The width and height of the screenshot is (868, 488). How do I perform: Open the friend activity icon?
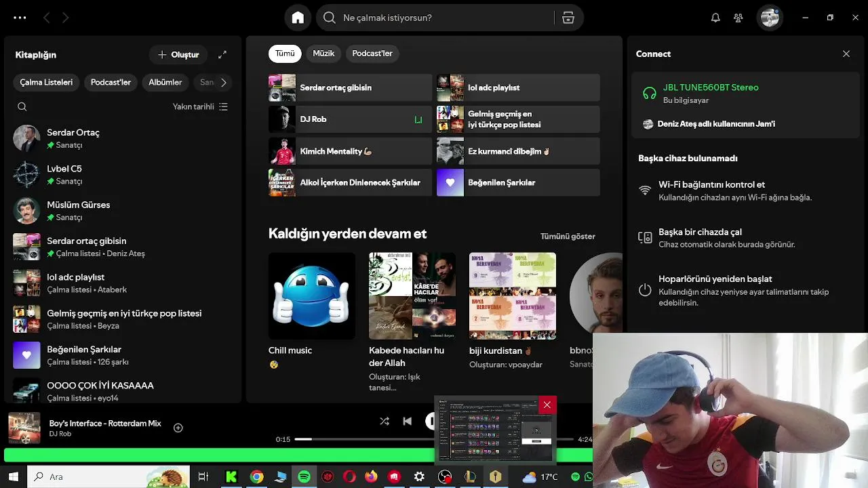[x=738, y=18]
